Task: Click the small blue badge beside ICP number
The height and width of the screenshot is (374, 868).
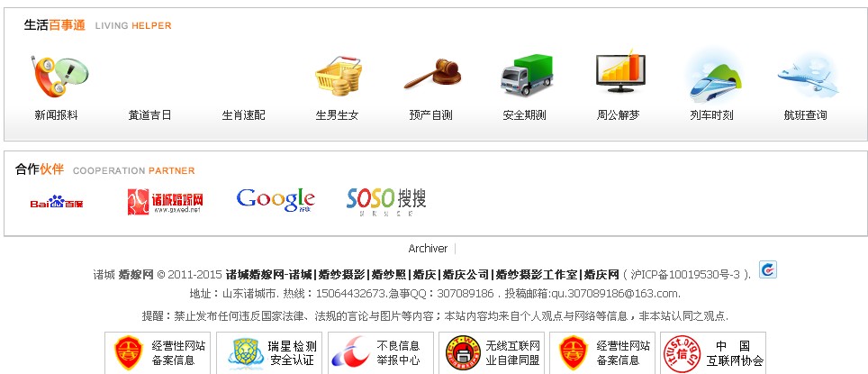Action: tap(768, 269)
